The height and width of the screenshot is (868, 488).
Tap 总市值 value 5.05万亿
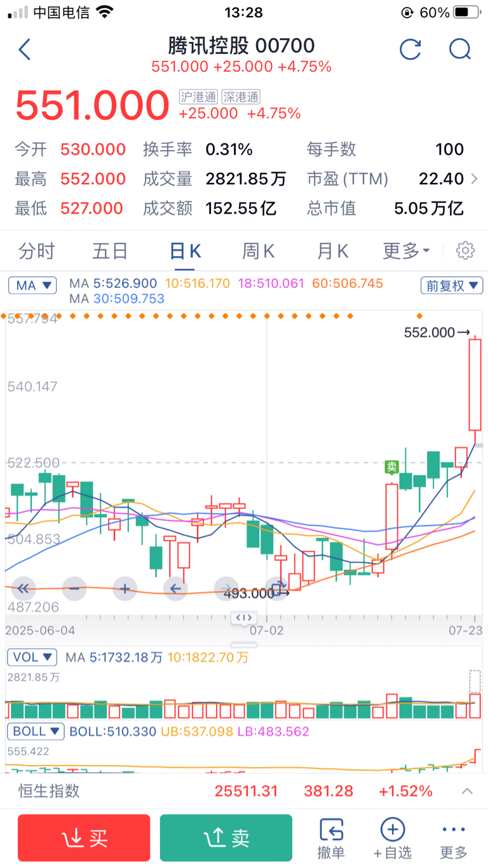coord(429,208)
